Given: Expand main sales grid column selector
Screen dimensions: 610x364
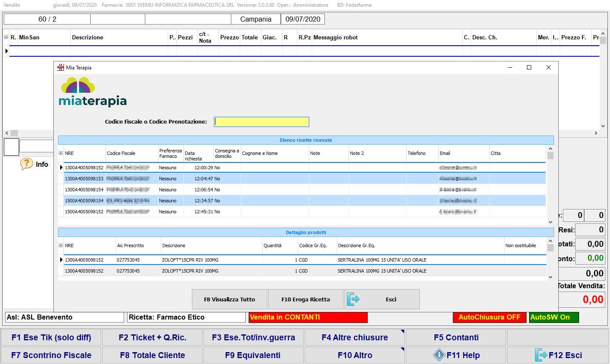Looking at the screenshot, I should (x=6, y=37).
